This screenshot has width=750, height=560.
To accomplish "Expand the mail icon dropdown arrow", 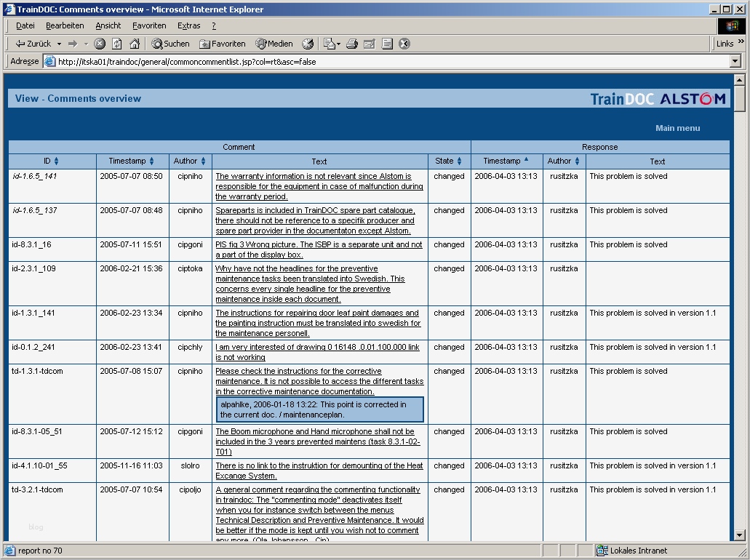I will [339, 44].
